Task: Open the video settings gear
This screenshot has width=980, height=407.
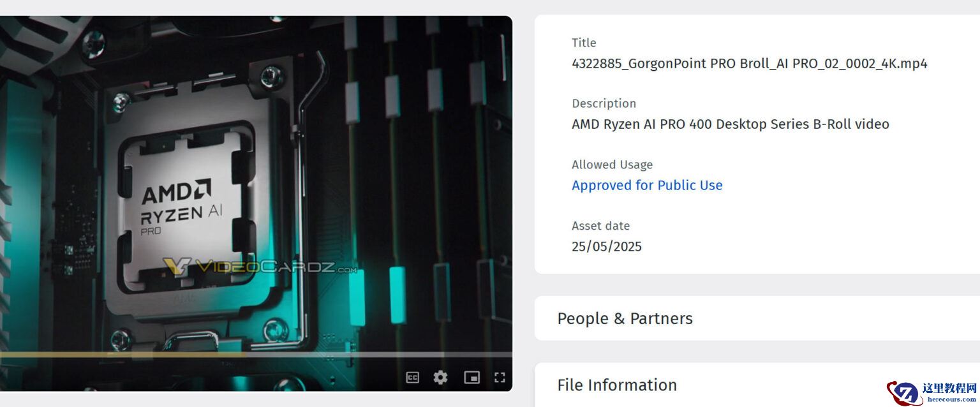Action: pyautogui.click(x=440, y=377)
